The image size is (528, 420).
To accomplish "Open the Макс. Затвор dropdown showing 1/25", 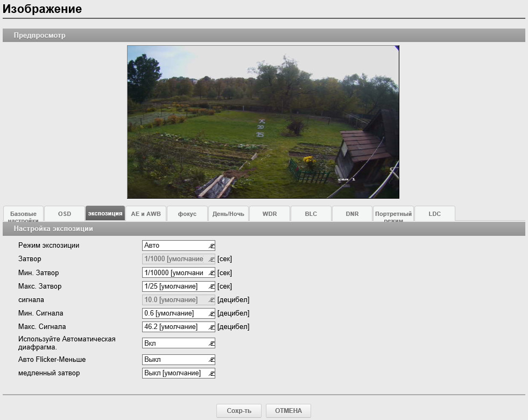I will (179, 286).
